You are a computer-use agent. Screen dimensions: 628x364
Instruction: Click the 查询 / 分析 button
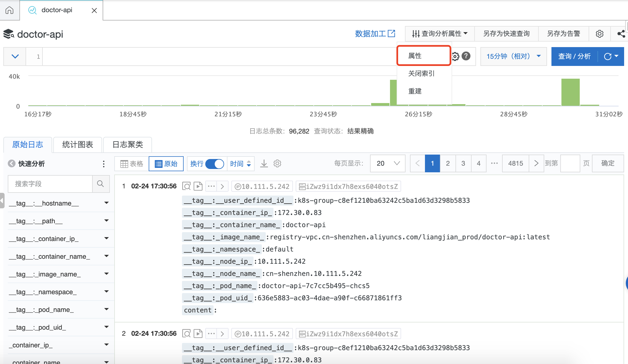click(x=574, y=56)
